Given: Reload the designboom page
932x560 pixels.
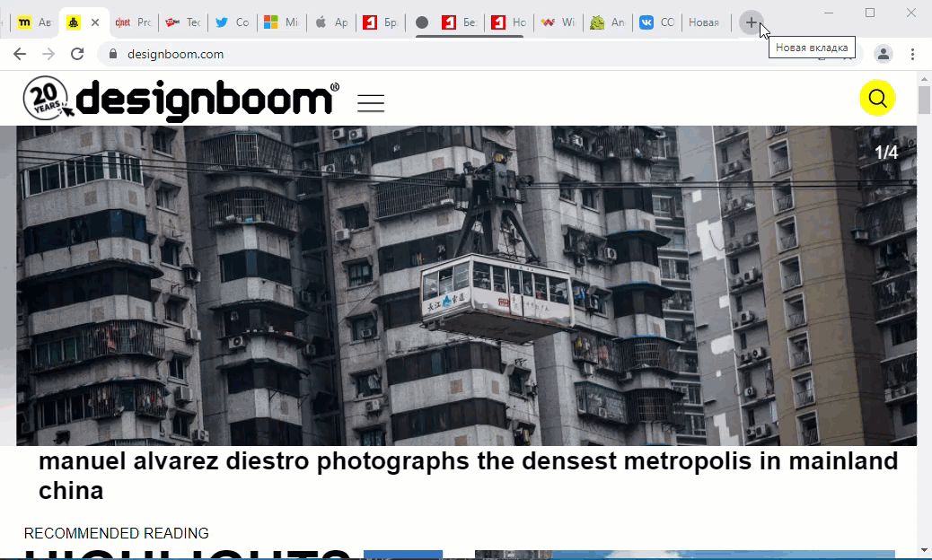Looking at the screenshot, I should (x=77, y=54).
